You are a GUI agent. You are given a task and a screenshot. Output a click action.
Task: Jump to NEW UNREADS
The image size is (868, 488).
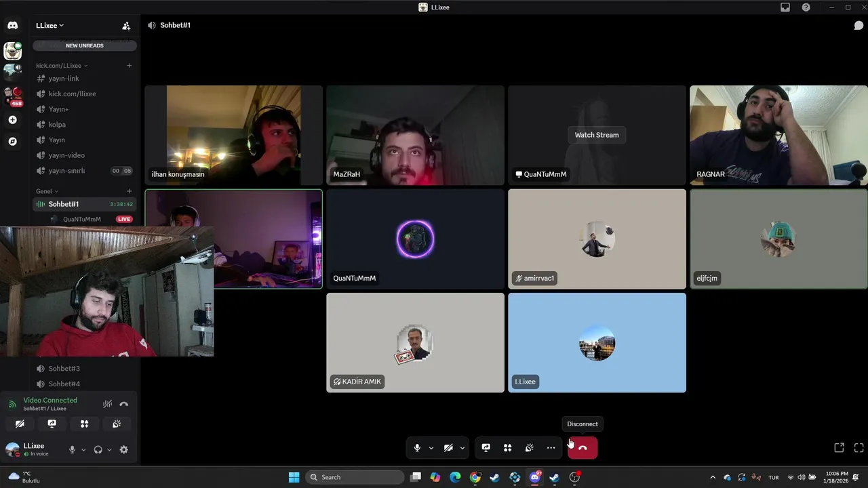pos(85,45)
